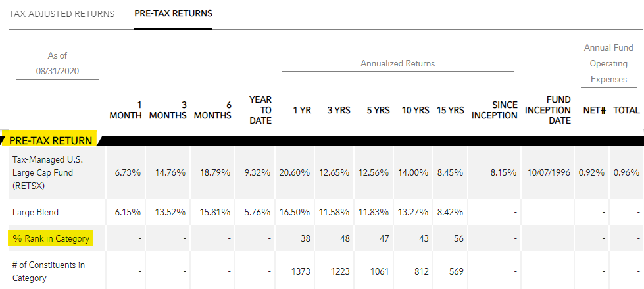Click the 6 MONTHS column header
The height and width of the screenshot is (289, 644).
pyautogui.click(x=212, y=110)
